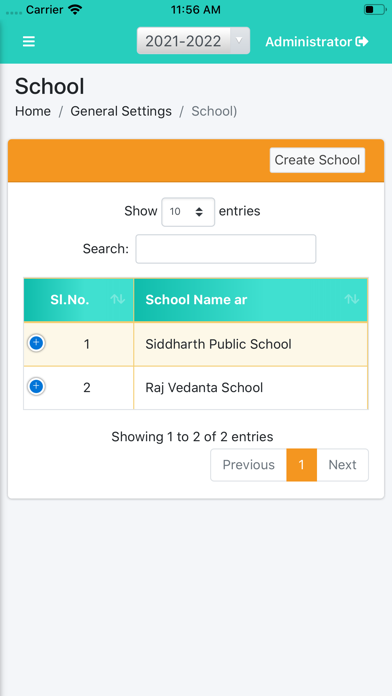The width and height of the screenshot is (392, 696).
Task: Open the General Settings breadcrumb link
Action: [121, 111]
